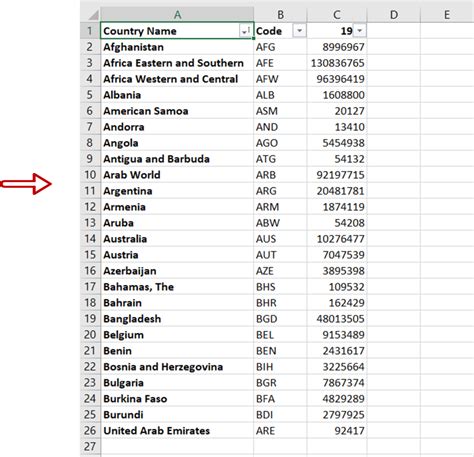This screenshot has width=474, height=457.
Task: Click the value 130836765
Action: 337,63
